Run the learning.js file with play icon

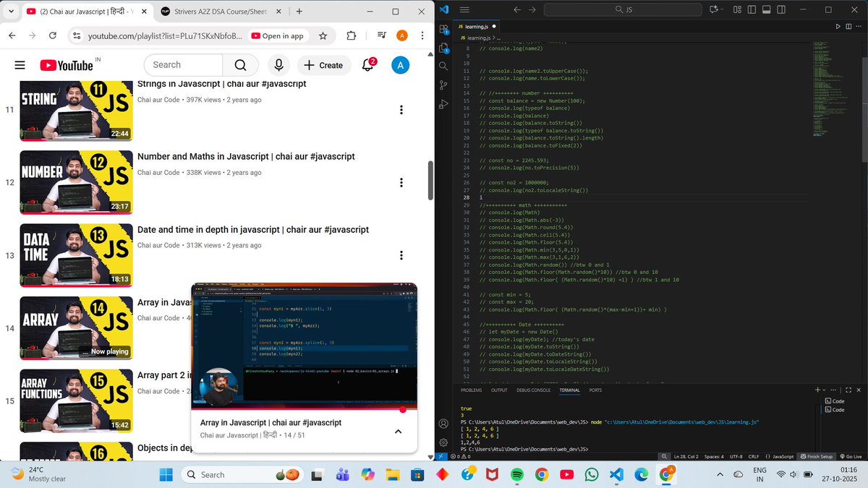[x=838, y=26]
